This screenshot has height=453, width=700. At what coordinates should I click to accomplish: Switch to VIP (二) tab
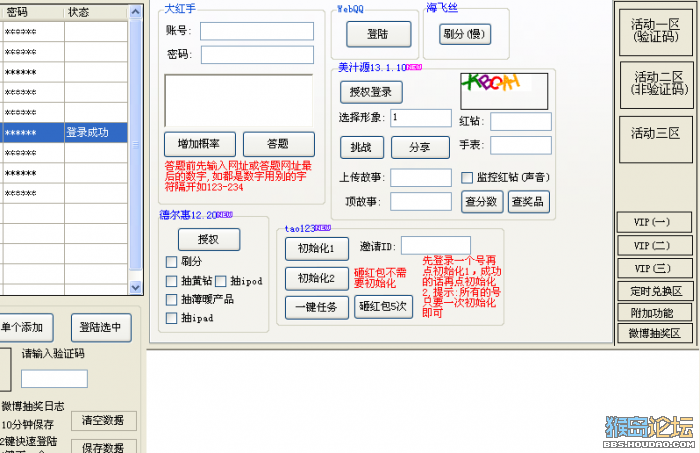[654, 245]
